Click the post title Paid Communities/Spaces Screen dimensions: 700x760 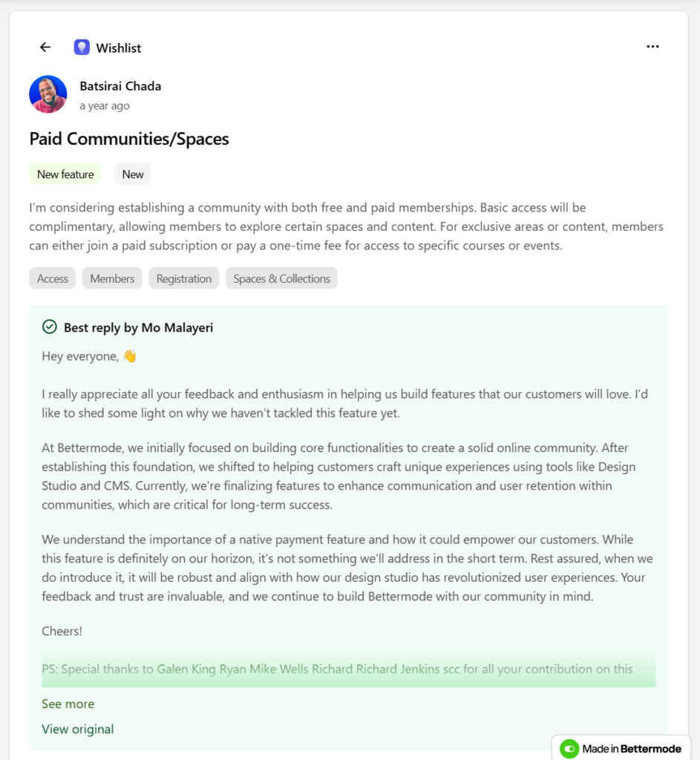(128, 139)
